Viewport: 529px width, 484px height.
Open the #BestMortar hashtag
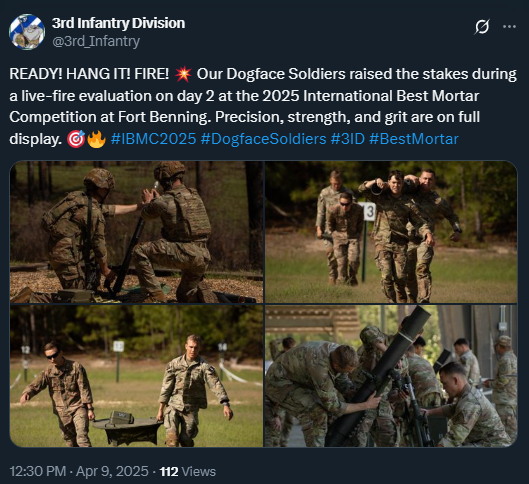tap(414, 139)
